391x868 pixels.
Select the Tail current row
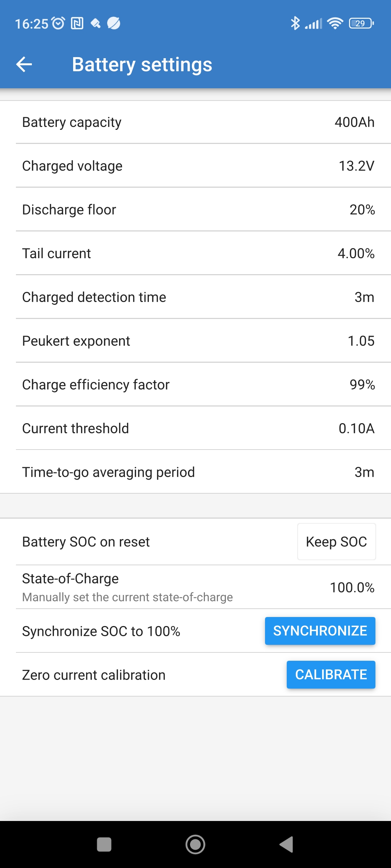[x=195, y=254]
